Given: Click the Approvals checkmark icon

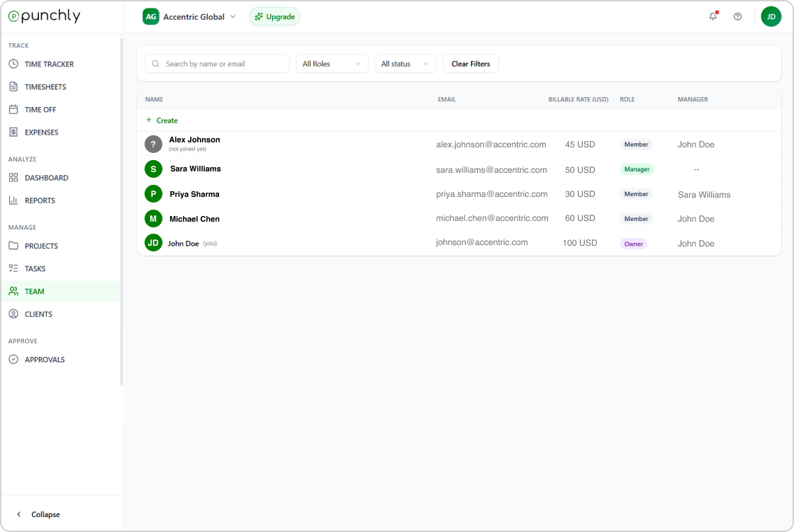Looking at the screenshot, I should pyautogui.click(x=13, y=360).
